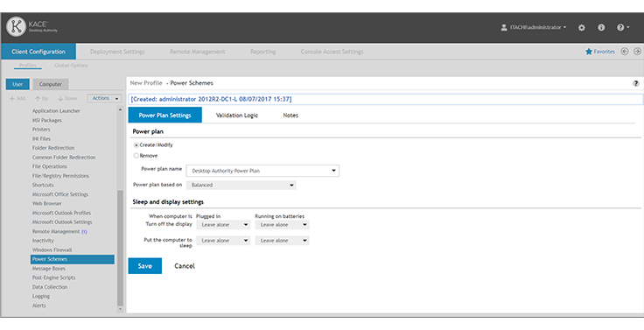
Task: Open the Actions dropdown
Action: point(104,99)
